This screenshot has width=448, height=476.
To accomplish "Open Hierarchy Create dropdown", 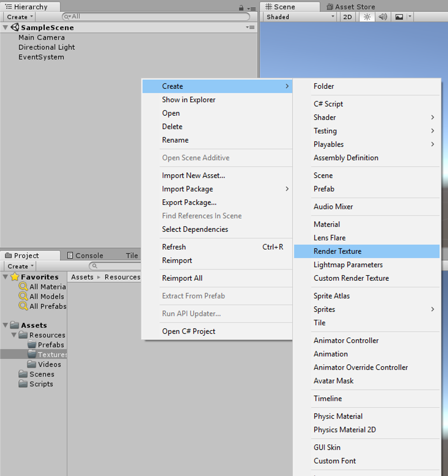I will 19,17.
